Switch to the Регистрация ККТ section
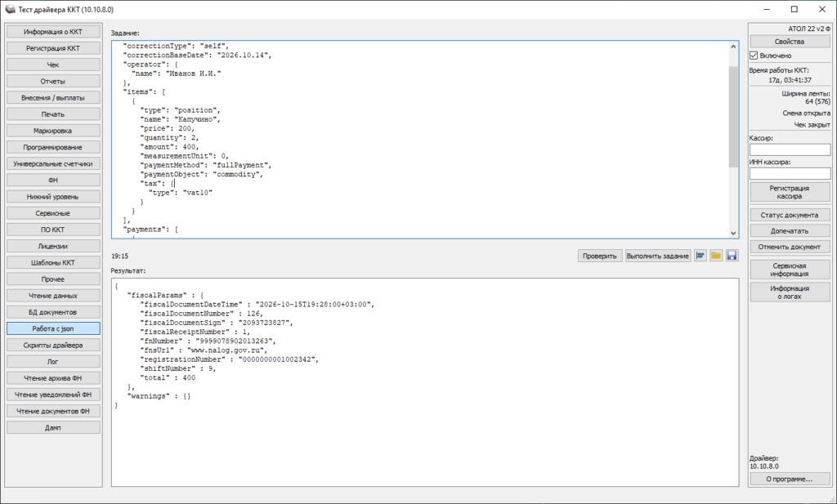837x504 pixels. pyautogui.click(x=53, y=48)
